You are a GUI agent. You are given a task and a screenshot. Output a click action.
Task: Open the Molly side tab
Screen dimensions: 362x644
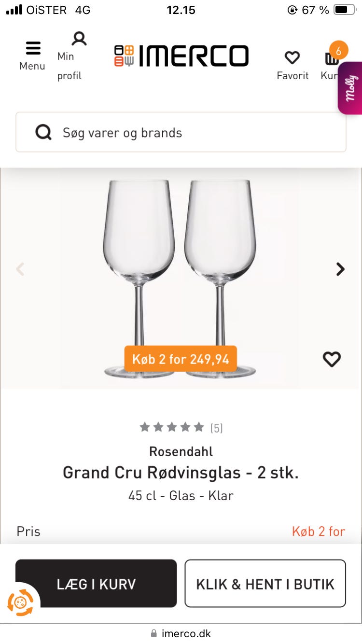point(350,88)
